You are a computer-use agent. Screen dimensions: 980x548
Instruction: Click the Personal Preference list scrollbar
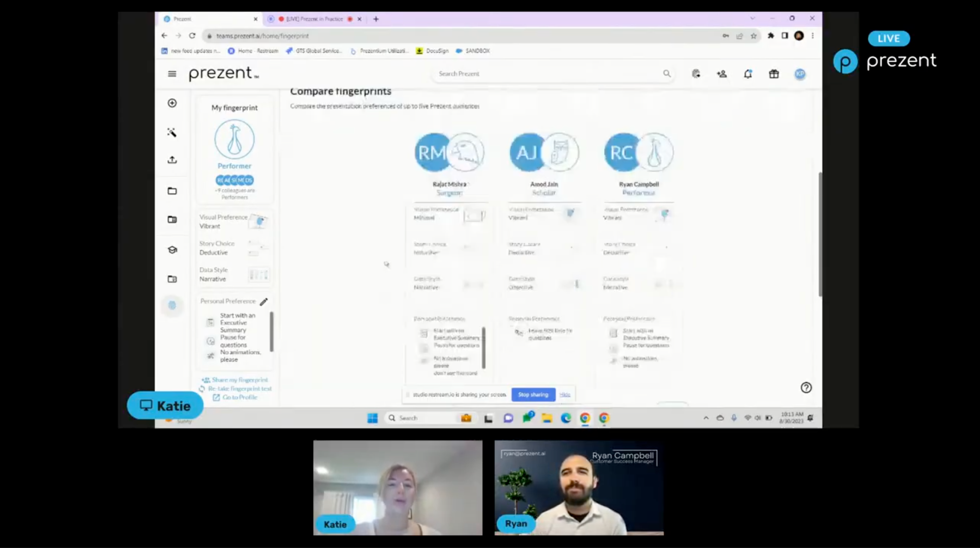click(x=272, y=331)
